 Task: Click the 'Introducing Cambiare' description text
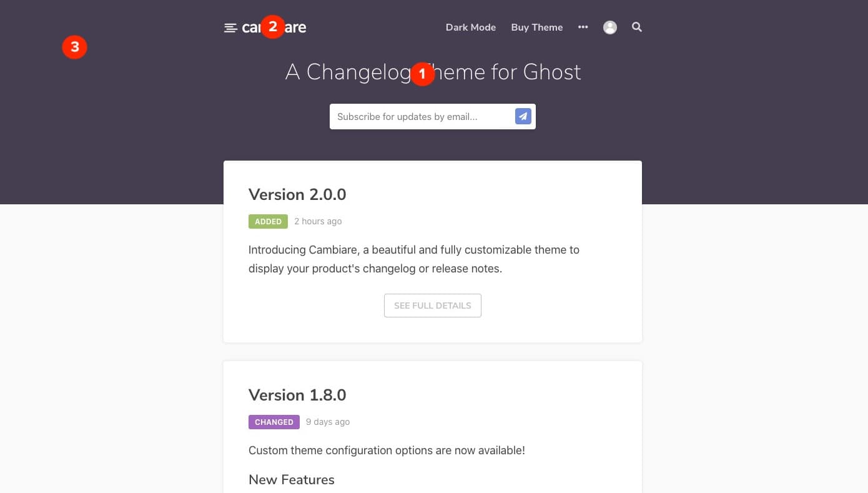tap(414, 259)
